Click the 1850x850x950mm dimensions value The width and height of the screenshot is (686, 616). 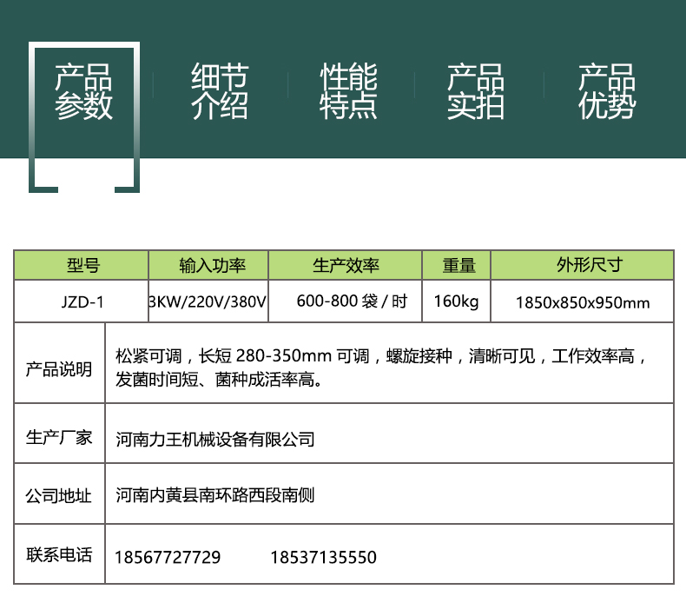tap(583, 302)
